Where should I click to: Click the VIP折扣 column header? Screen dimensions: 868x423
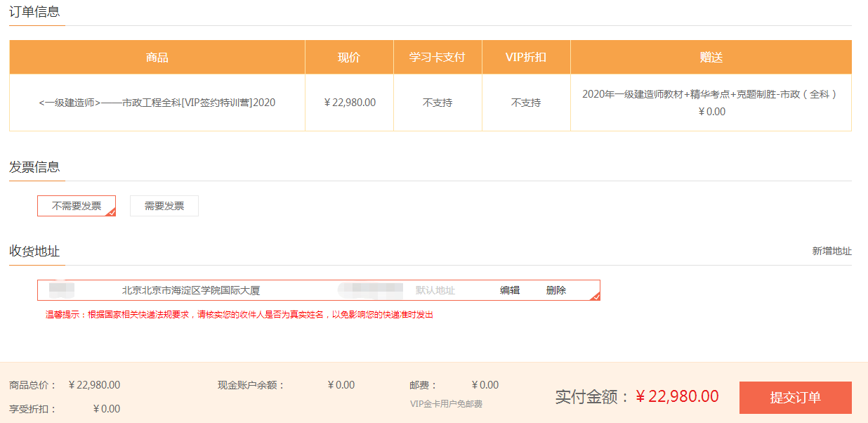[525, 57]
